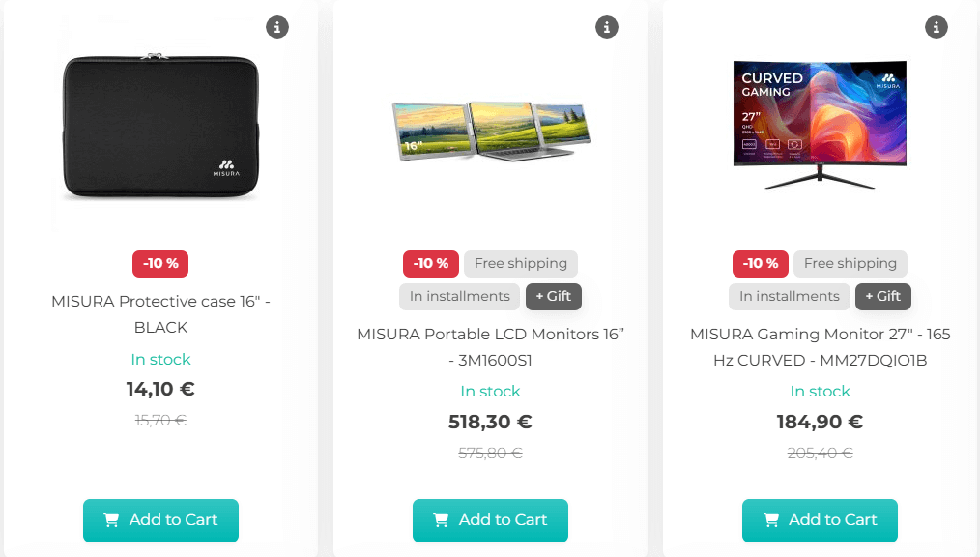Click the -10 % badge on Protective case
The height and width of the screenshot is (557, 980).
160,264
